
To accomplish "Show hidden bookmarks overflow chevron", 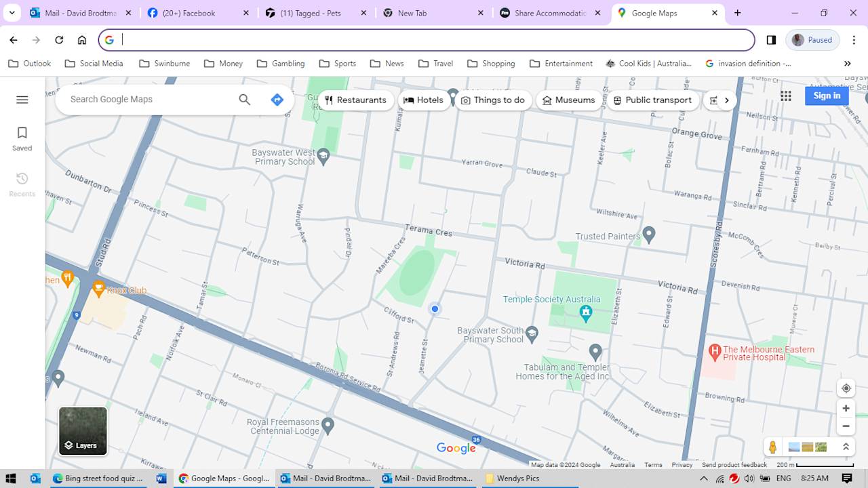I will click(847, 64).
